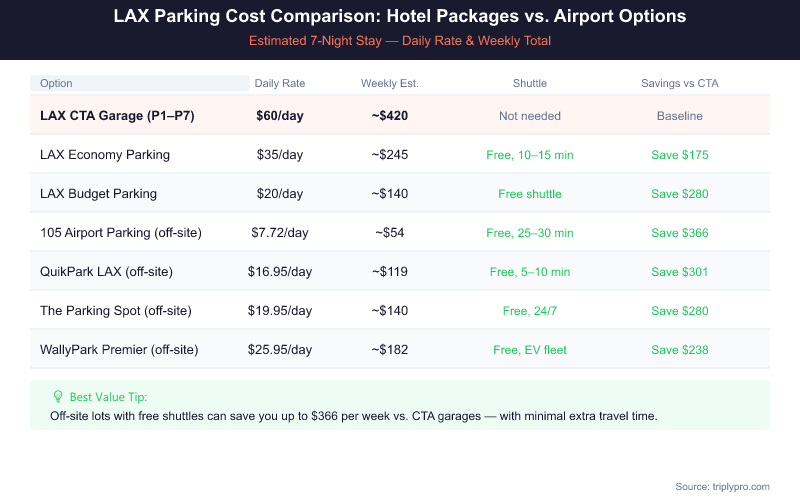The image size is (800, 500).
Task: Pick WallyPark Premier (off-site) entry
Action: [119, 350]
